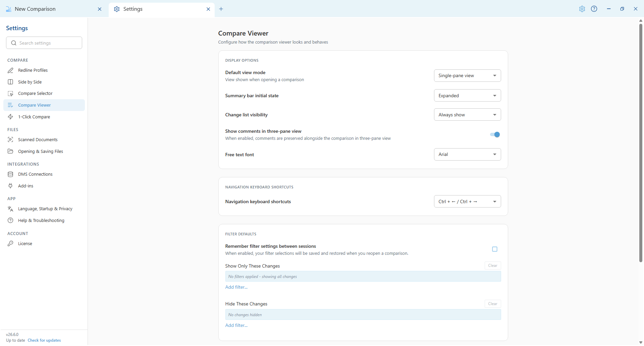Clear the Hide These Changes filters

tap(493, 304)
